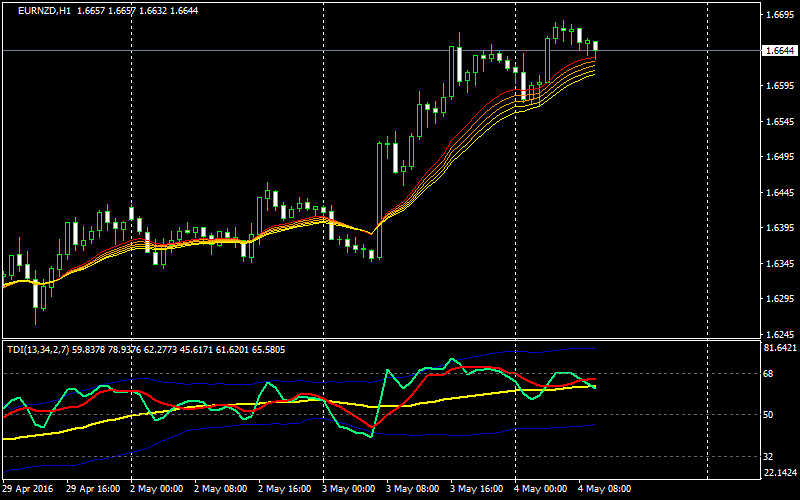Click the 1.6395 price axis label
This screenshot has height=500, width=800.
781,228
